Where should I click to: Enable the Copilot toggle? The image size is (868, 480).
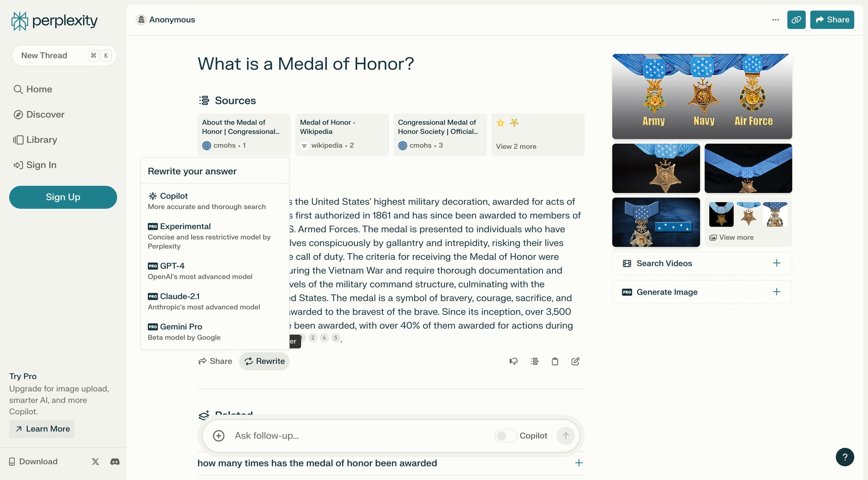click(x=505, y=435)
